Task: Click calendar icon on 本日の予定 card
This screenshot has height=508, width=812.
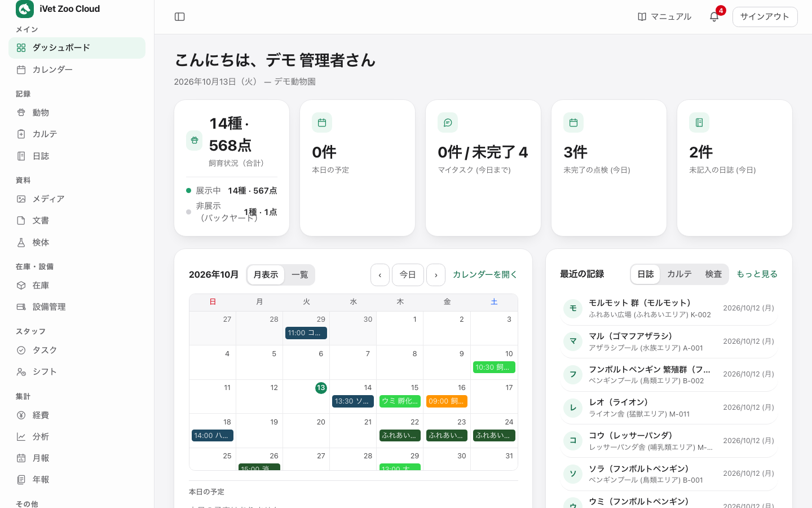Action: coord(322,122)
